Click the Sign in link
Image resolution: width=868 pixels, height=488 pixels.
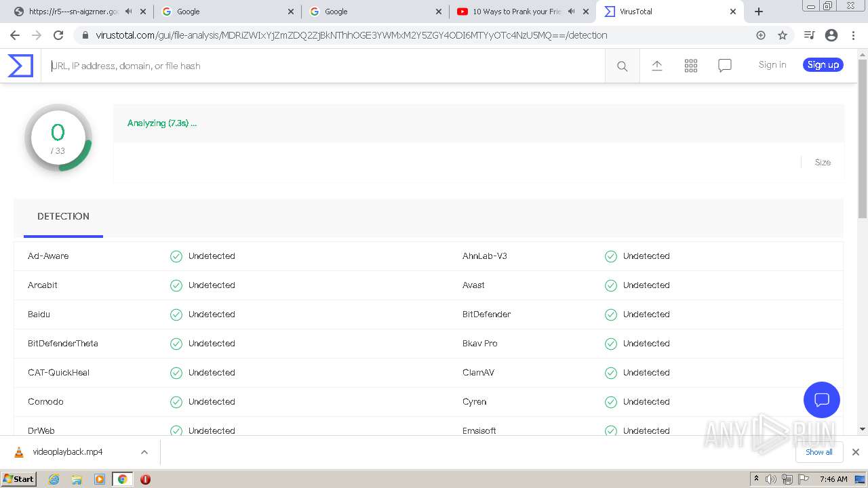tap(772, 65)
